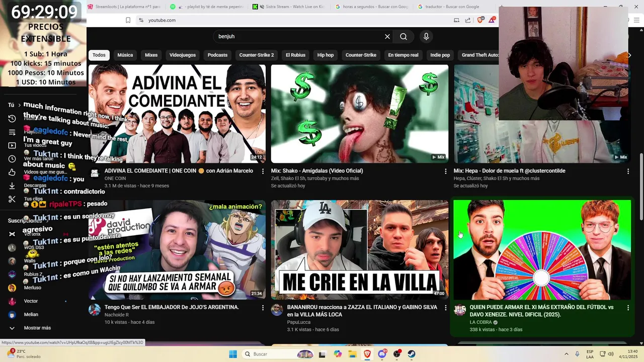644x362 pixels.
Task: Click the cast media icon in address bar
Action: tap(456, 20)
